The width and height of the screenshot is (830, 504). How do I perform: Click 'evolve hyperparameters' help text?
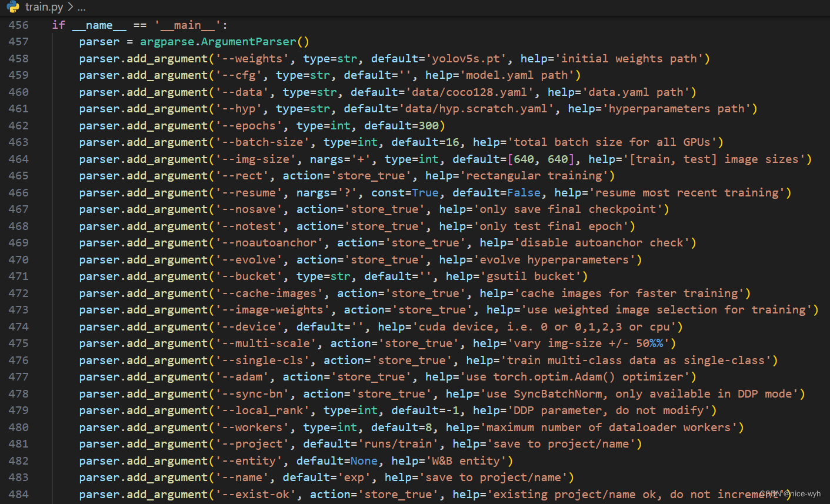pyautogui.click(x=555, y=259)
